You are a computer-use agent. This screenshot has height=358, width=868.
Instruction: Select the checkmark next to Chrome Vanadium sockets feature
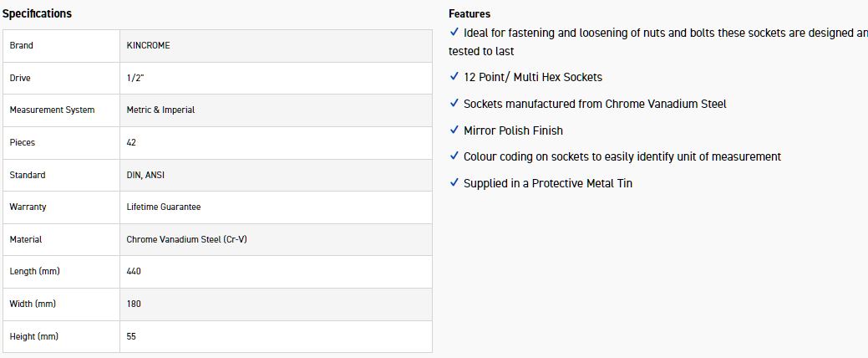(454, 104)
